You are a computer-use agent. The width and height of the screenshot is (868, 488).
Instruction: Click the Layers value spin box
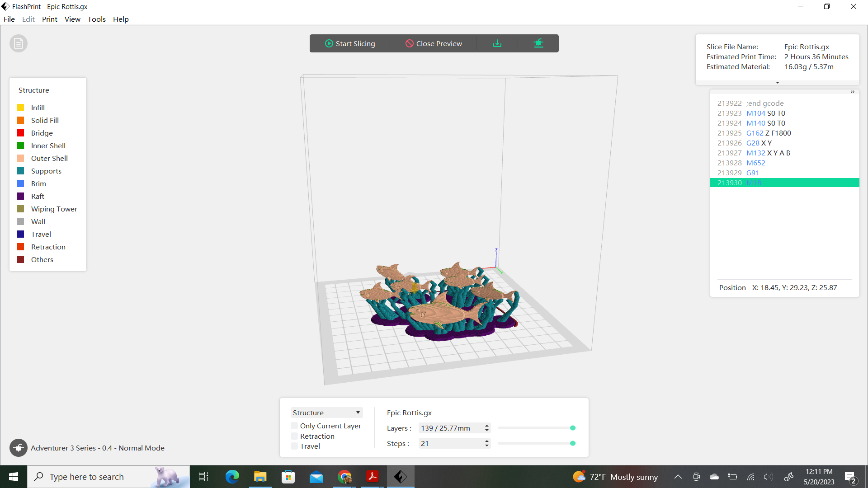454,428
